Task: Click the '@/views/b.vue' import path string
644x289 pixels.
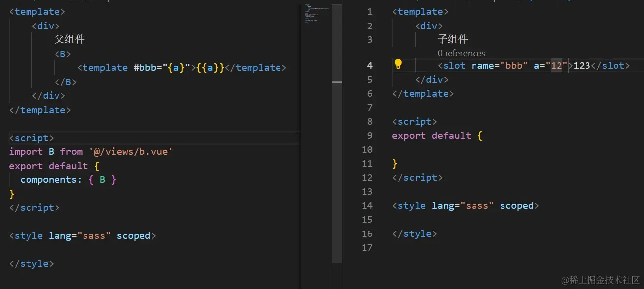Action: pyautogui.click(x=131, y=152)
